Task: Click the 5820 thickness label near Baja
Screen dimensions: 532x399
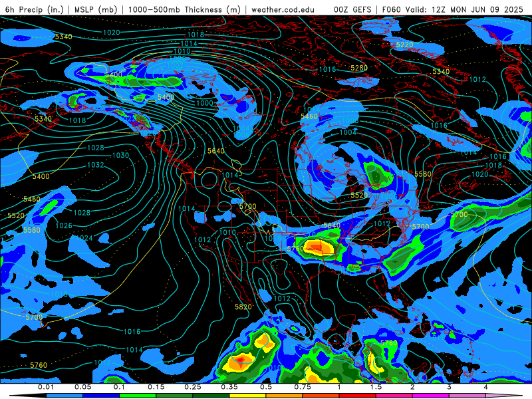Action: tap(243, 307)
